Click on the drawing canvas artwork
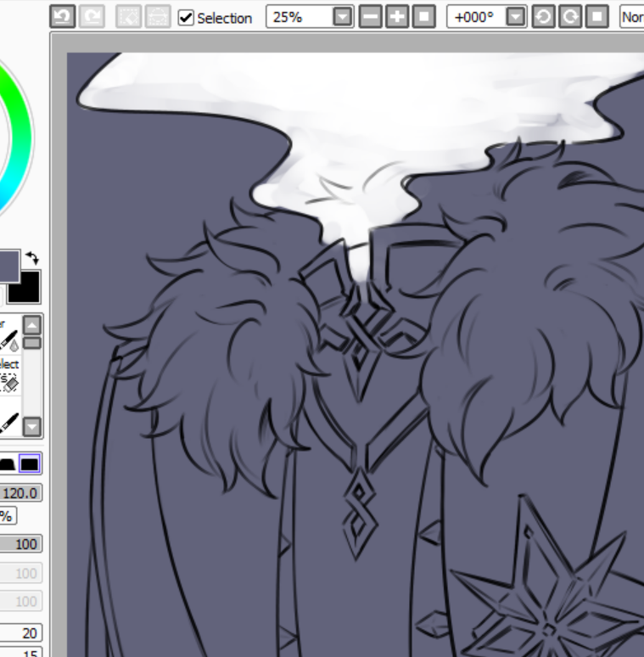 (x=355, y=355)
